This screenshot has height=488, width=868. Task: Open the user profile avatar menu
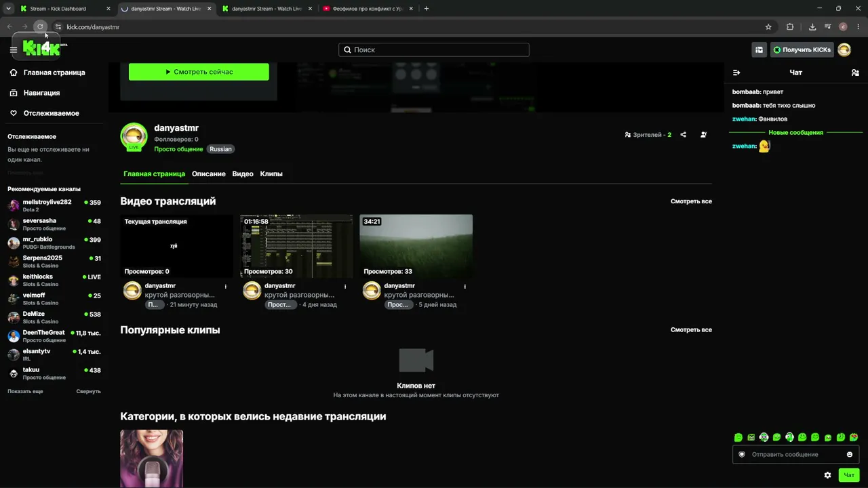844,49
